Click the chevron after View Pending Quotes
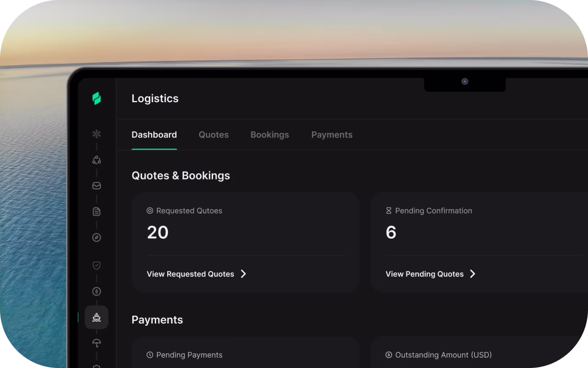Image resolution: width=588 pixels, height=368 pixels. [x=473, y=274]
